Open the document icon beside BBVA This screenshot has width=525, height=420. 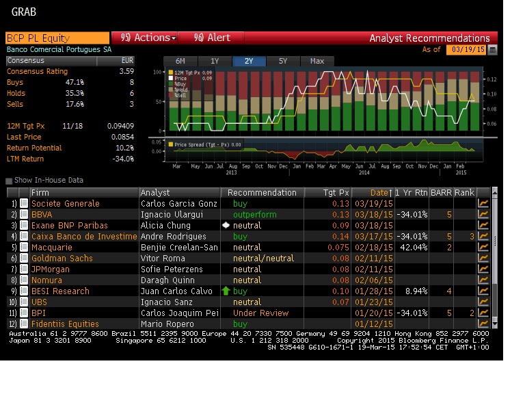[x=24, y=215]
